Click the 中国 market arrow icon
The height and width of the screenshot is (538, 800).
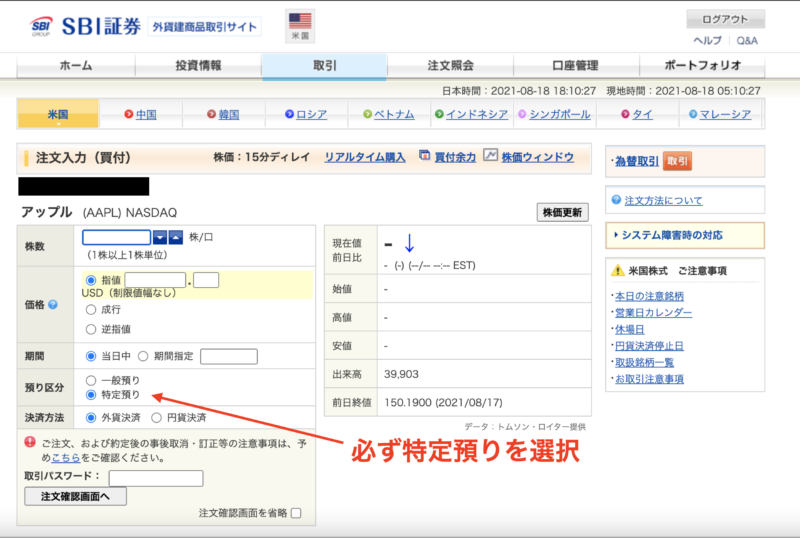(128, 114)
